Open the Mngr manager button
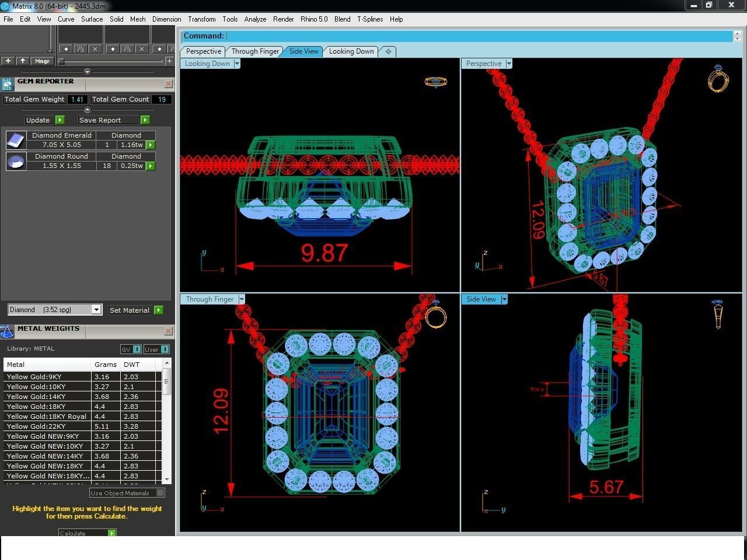The image size is (747, 560). (42, 61)
